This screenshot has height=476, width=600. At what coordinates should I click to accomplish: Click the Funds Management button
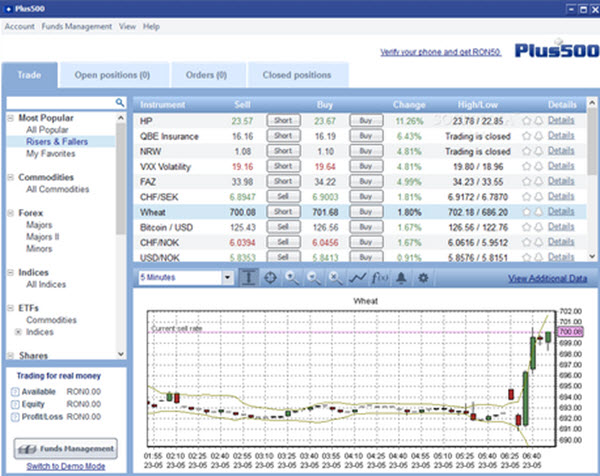(x=66, y=448)
